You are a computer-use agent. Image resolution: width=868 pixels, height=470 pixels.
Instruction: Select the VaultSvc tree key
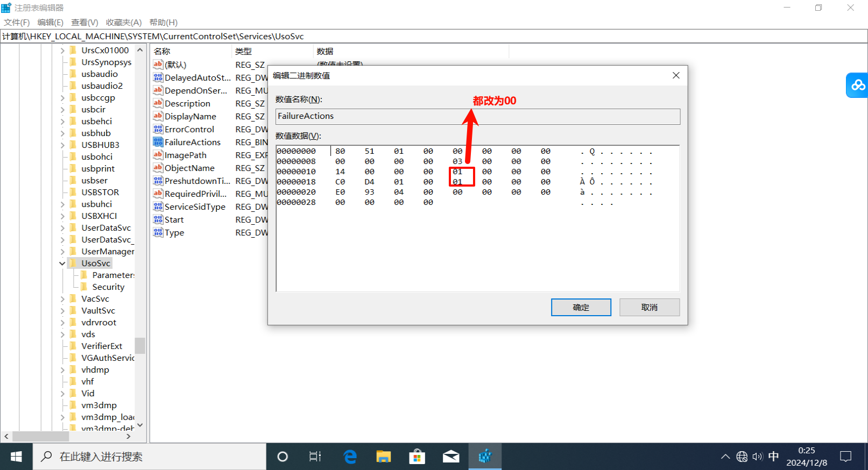[x=98, y=310]
